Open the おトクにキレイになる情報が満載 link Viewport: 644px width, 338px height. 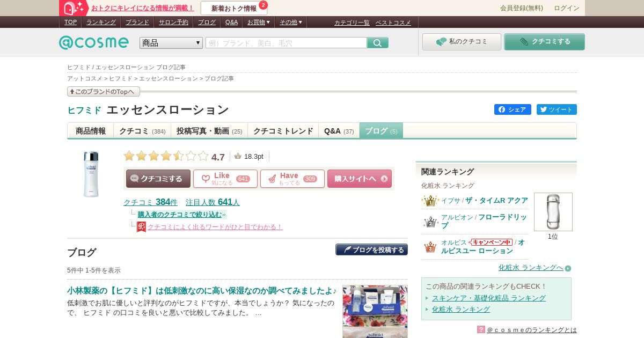(143, 8)
